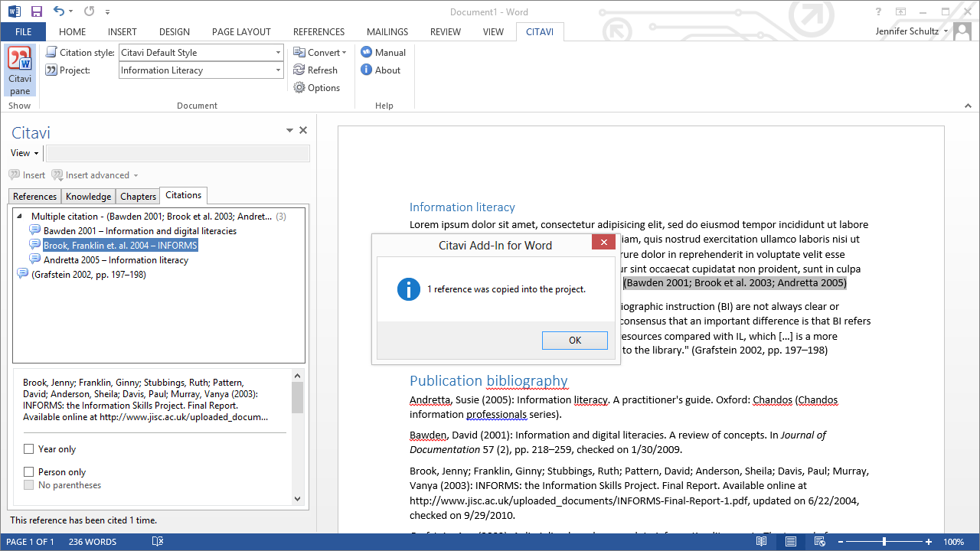Switch to the Knowledge tab
This screenshot has height=551, width=980.
coord(89,197)
